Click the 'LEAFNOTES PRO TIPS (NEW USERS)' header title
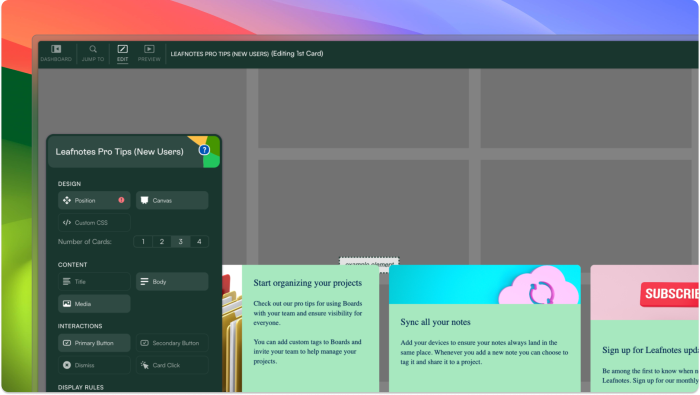Viewport: 700px width, 395px height. (x=220, y=54)
